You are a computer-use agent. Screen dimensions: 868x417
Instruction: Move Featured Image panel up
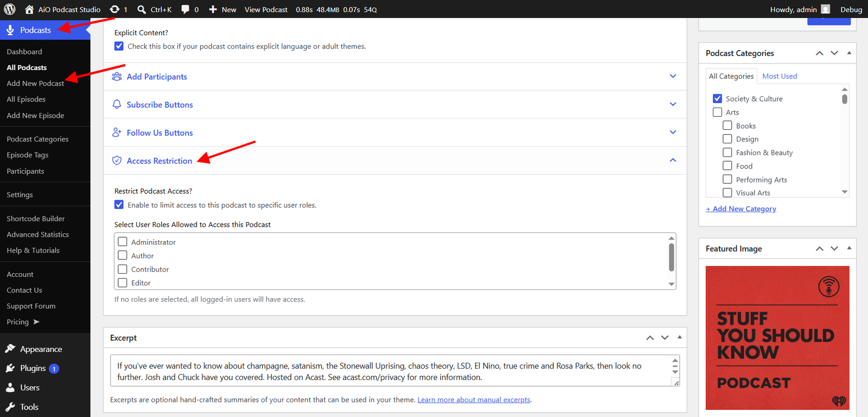[820, 249]
